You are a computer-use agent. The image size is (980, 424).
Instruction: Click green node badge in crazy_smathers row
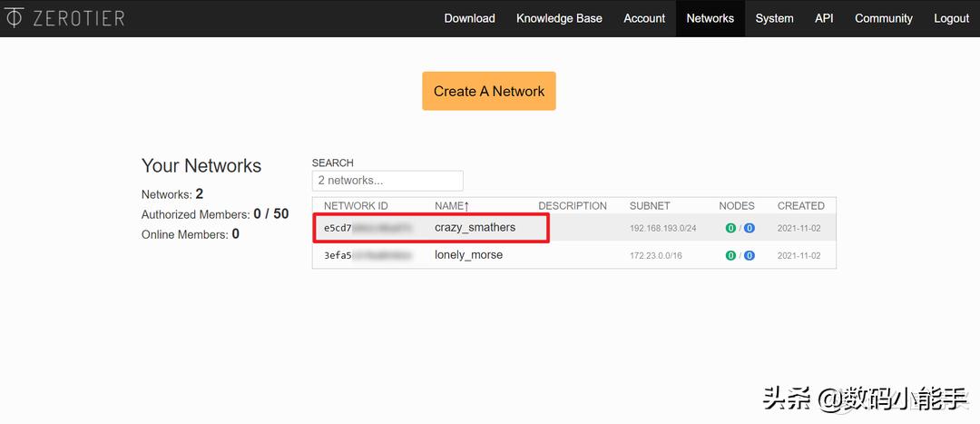coord(730,228)
